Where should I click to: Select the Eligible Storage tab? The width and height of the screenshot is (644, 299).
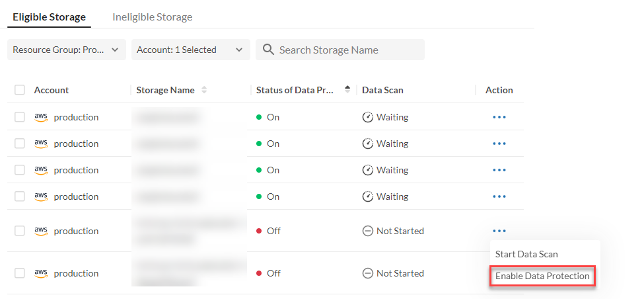click(x=49, y=17)
